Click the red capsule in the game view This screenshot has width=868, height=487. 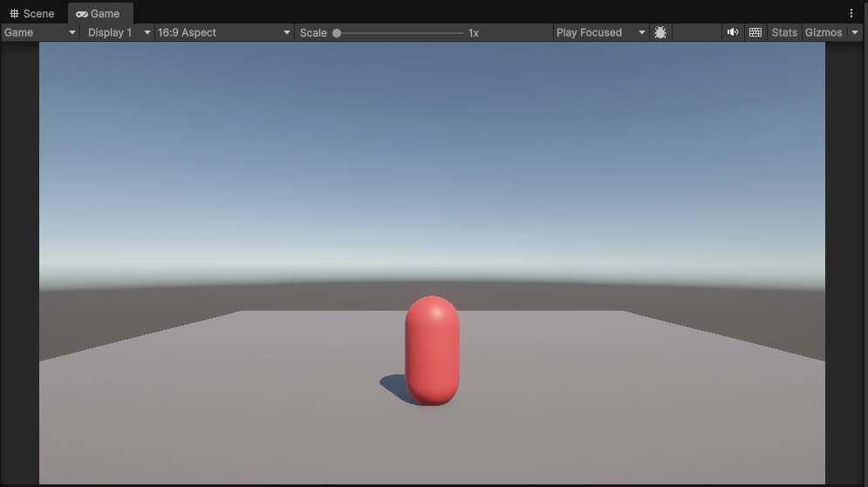[432, 349]
